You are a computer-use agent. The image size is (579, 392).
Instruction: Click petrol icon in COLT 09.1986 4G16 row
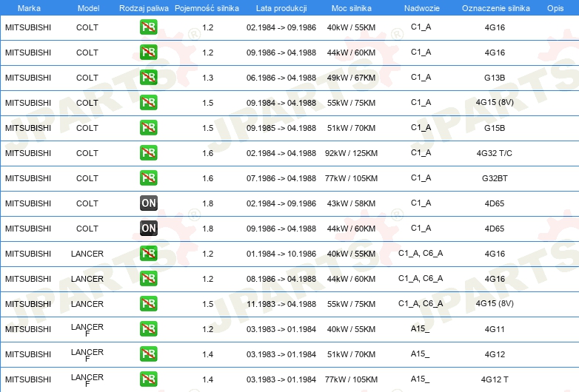(148, 53)
